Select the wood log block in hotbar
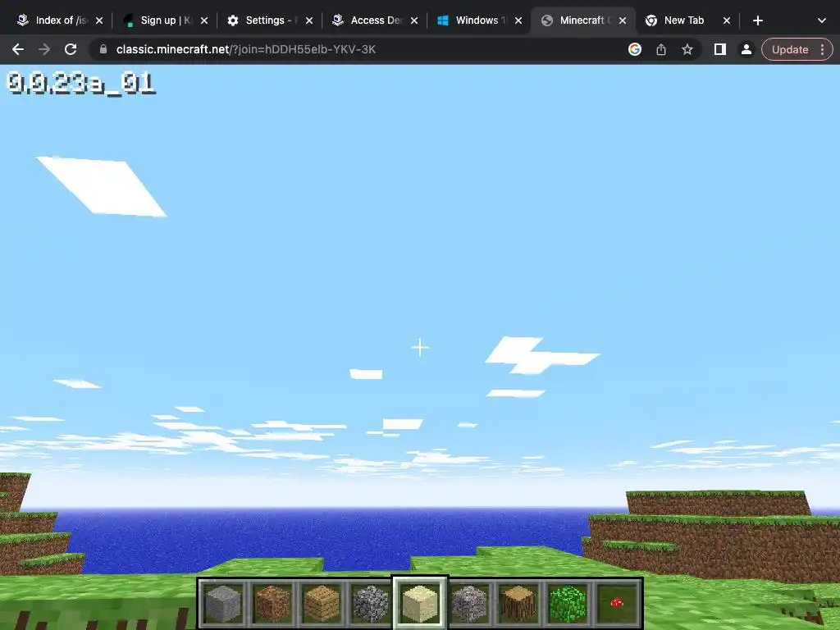The image size is (840, 630). click(518, 603)
